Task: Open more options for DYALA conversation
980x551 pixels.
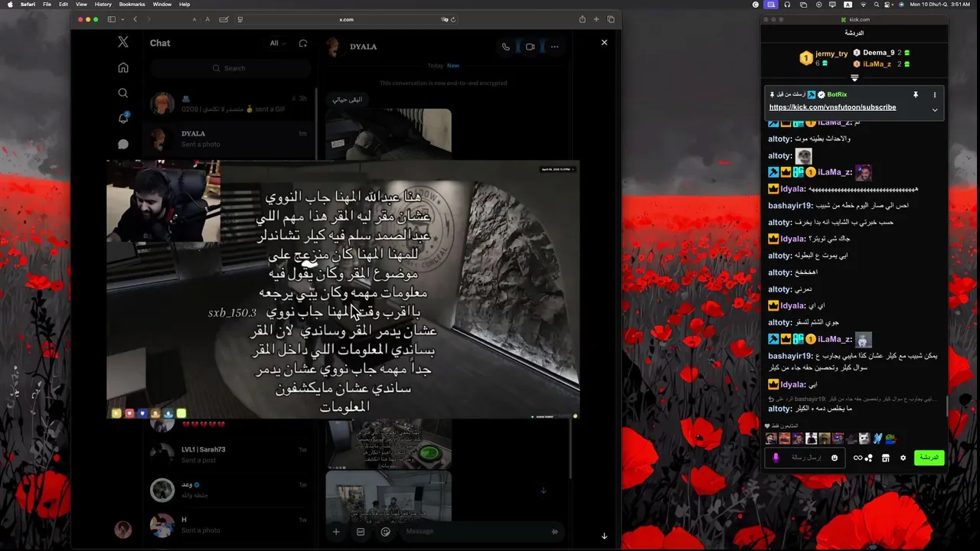Action: [x=554, y=47]
